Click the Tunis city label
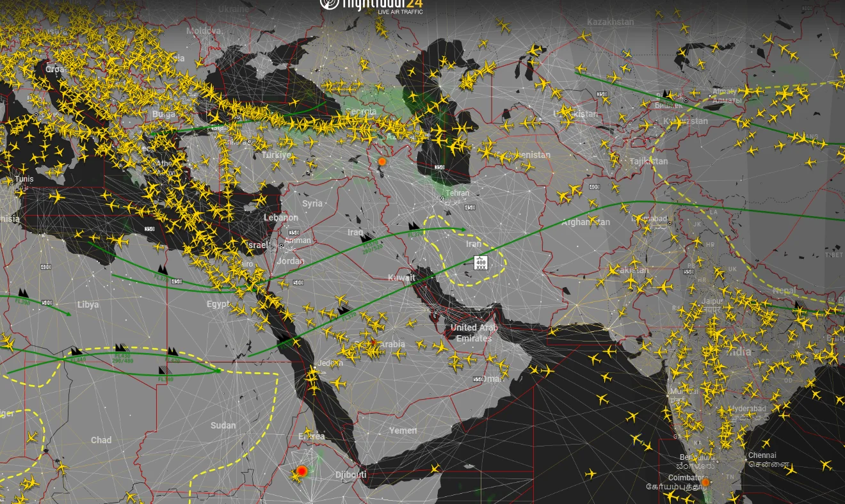The height and width of the screenshot is (504, 845). pyautogui.click(x=24, y=179)
